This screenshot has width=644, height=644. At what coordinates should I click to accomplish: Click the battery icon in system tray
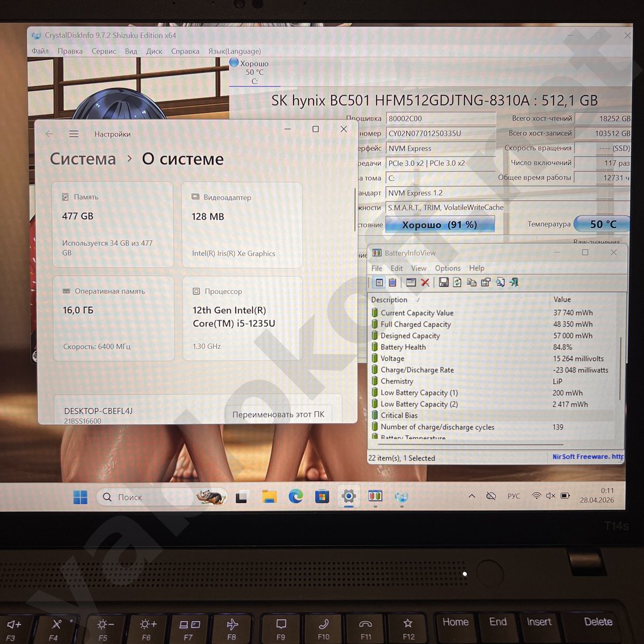point(565,496)
